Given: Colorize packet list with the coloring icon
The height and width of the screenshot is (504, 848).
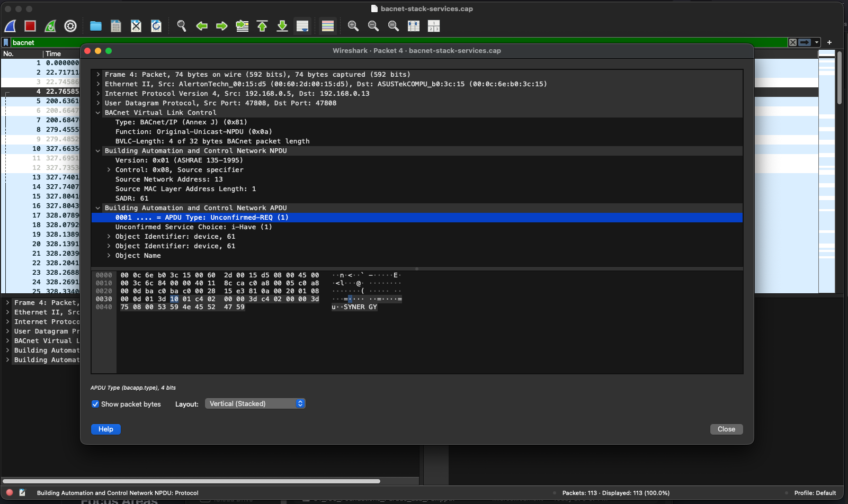Looking at the screenshot, I should click(328, 25).
